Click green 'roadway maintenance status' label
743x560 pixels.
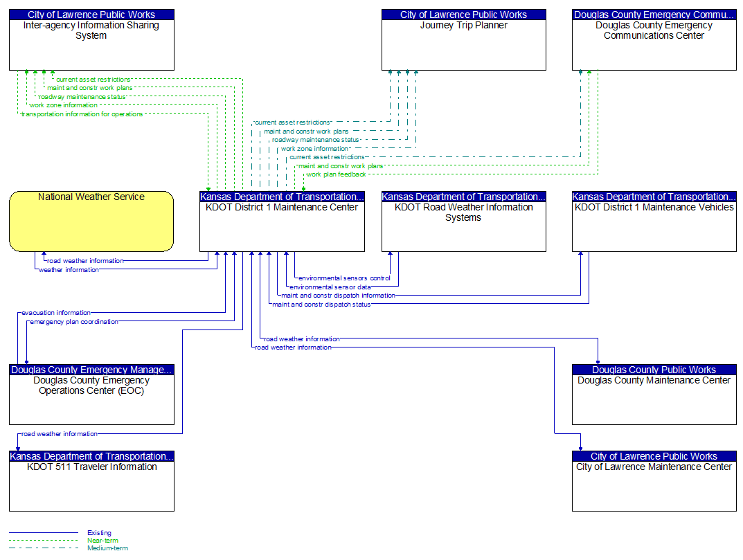click(82, 97)
